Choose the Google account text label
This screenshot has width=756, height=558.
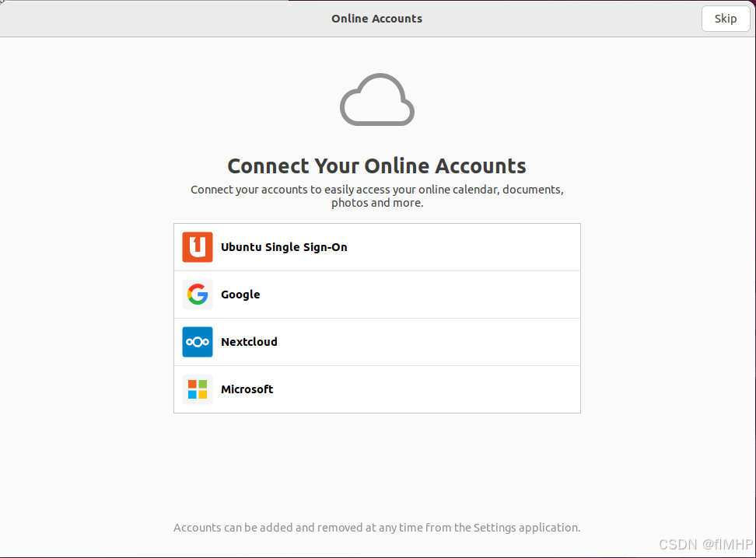[x=240, y=295]
